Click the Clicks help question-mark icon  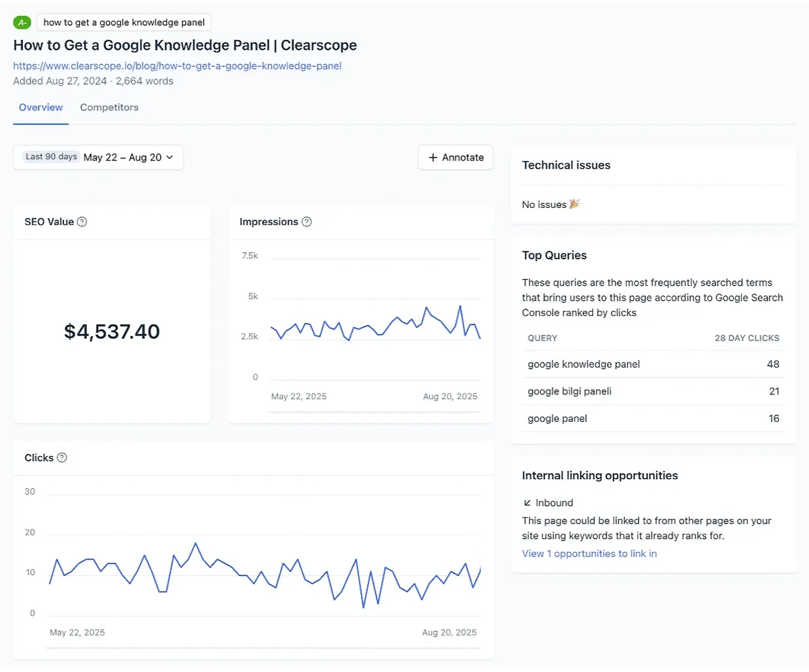62,457
